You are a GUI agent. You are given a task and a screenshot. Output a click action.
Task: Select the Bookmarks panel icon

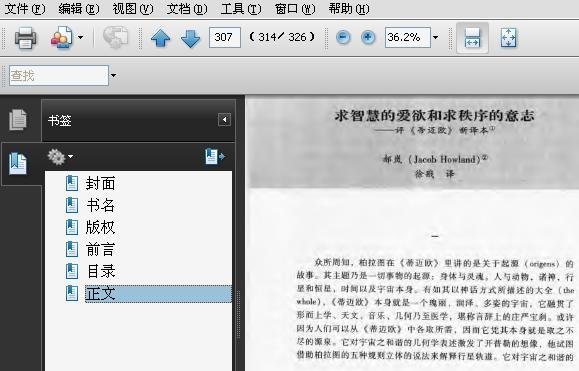click(18, 164)
